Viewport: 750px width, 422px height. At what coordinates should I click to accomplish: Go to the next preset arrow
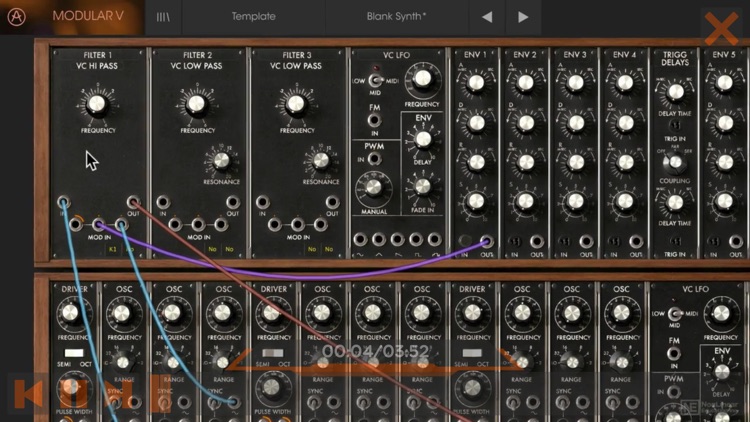[523, 17]
